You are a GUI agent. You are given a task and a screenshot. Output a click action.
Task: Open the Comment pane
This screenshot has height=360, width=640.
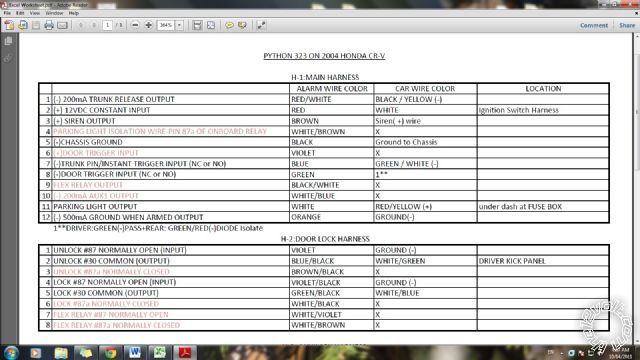(x=594, y=25)
